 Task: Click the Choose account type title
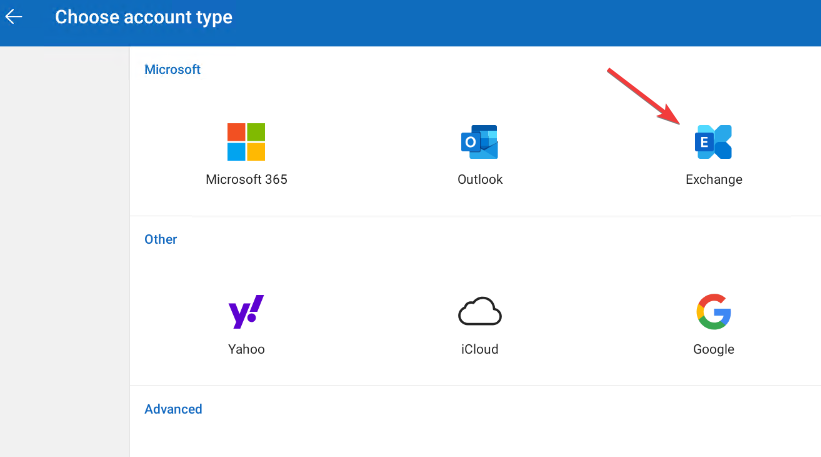(143, 17)
